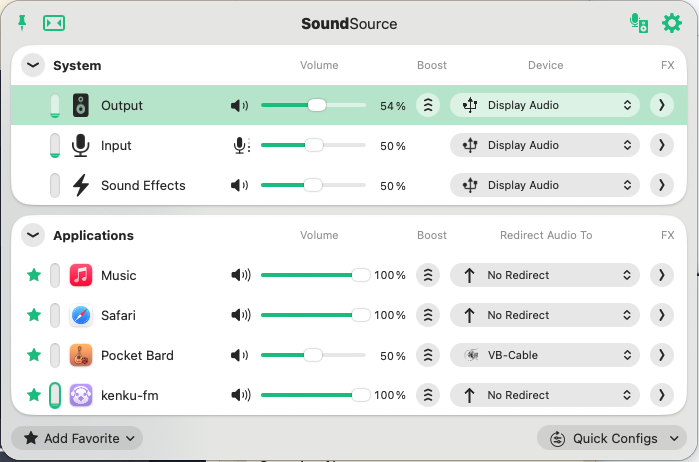Toggle kenku-fm boost button

pyautogui.click(x=428, y=395)
